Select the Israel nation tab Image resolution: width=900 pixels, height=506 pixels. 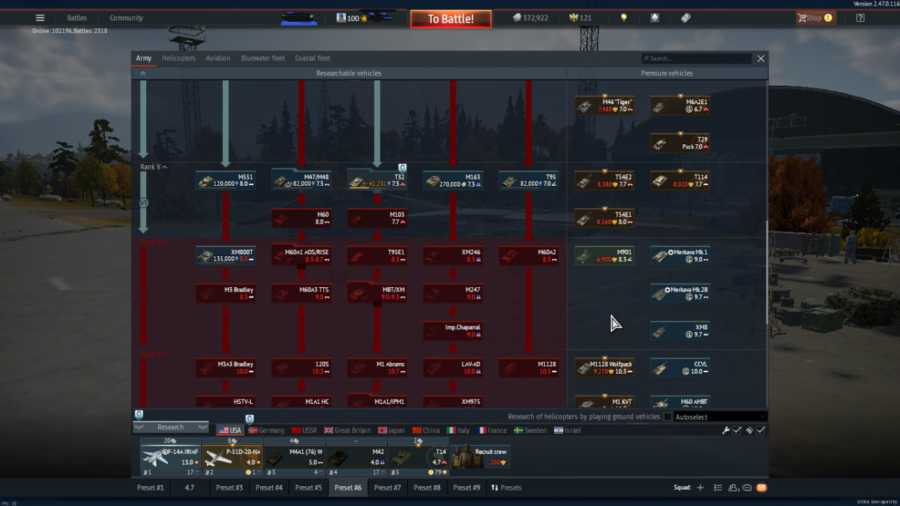pyautogui.click(x=567, y=430)
